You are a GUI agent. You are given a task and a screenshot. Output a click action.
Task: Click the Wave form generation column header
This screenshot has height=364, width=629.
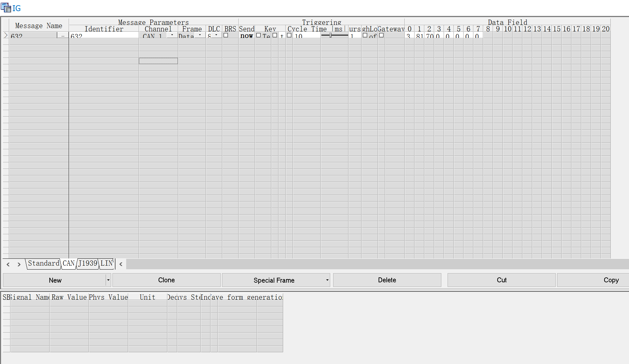tap(247, 297)
